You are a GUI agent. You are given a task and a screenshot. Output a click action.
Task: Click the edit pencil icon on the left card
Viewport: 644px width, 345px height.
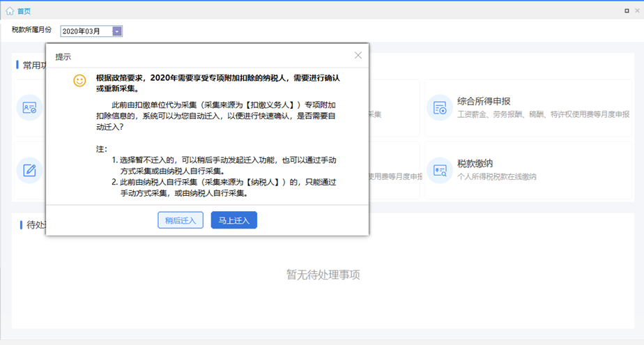click(x=29, y=170)
